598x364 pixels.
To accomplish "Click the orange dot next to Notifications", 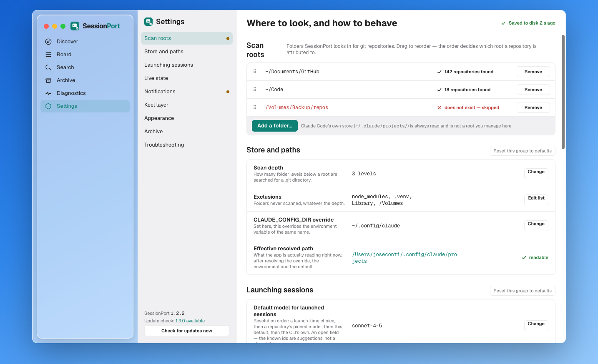I will [x=228, y=92].
